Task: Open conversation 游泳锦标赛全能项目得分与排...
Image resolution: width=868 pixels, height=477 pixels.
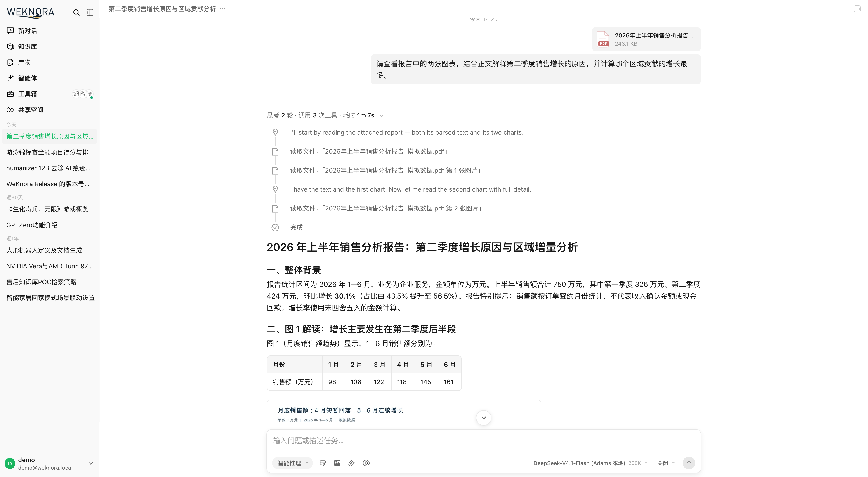Action: (50, 152)
